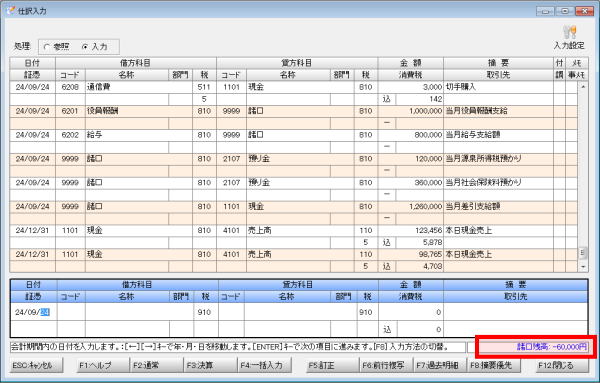Click the date input field 24/09/
Screen dimensions: 600x383
tap(33, 312)
